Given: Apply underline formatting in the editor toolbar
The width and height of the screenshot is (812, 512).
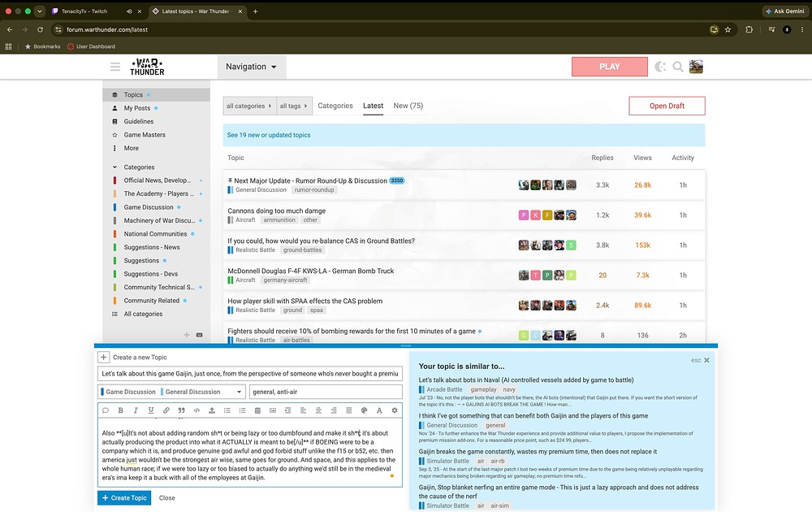Looking at the screenshot, I should tap(151, 410).
